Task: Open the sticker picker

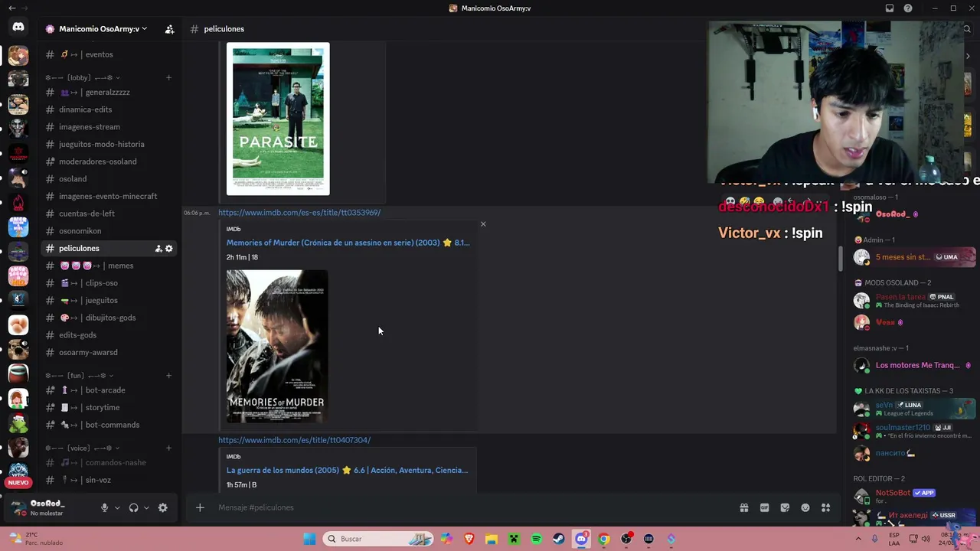Action: [785, 507]
